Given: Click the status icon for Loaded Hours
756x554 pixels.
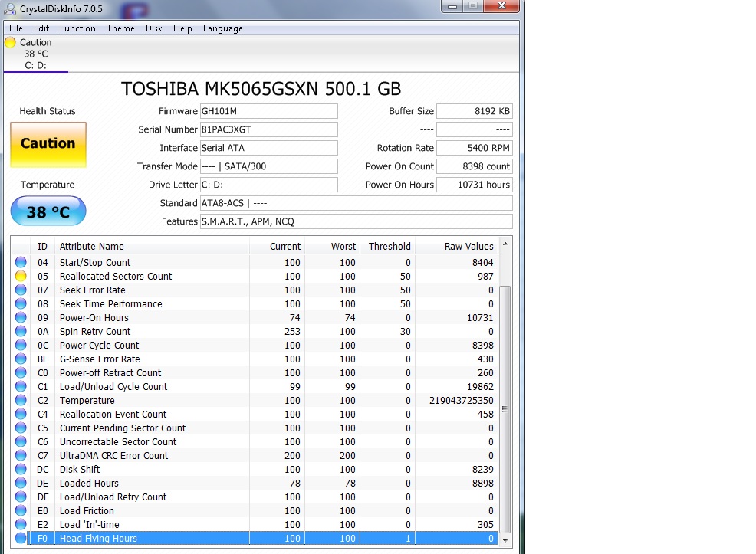Looking at the screenshot, I should [21, 484].
